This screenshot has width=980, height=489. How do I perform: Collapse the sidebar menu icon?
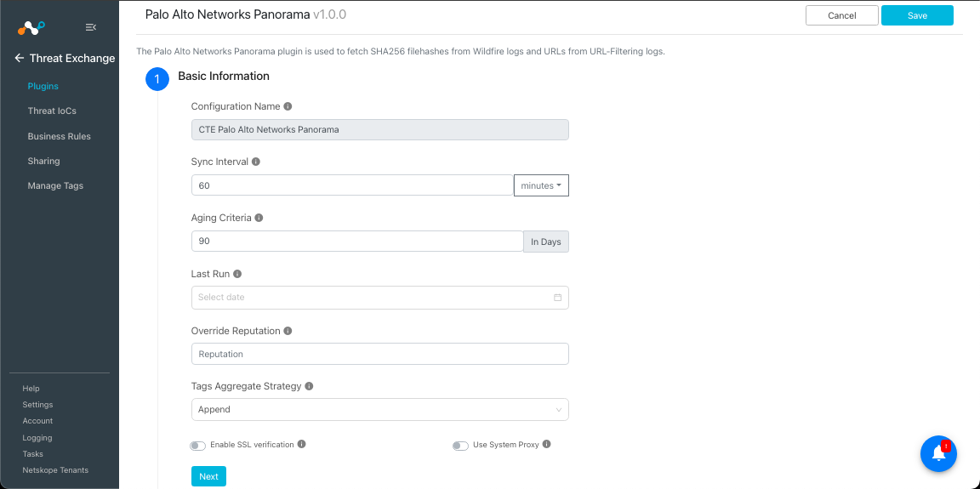click(91, 27)
